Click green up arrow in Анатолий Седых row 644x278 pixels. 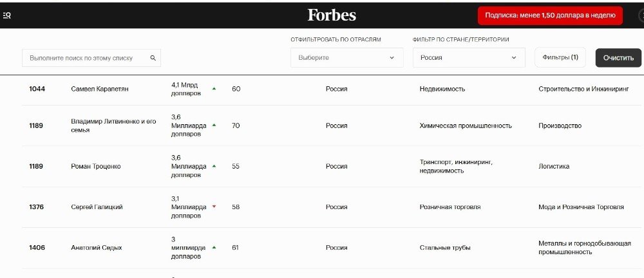point(214,247)
